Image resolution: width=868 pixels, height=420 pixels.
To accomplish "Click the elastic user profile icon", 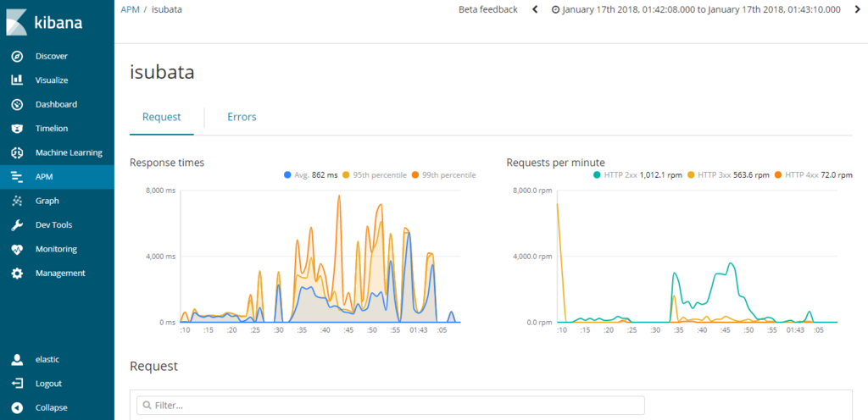I will pyautogui.click(x=17, y=359).
